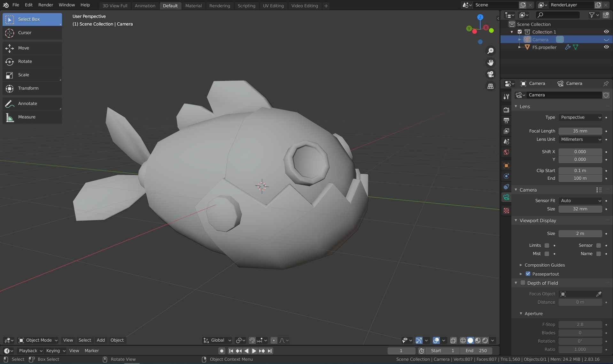The width and height of the screenshot is (613, 364).
Task: Click the Clip Start 0.1 m field
Action: tap(580, 171)
